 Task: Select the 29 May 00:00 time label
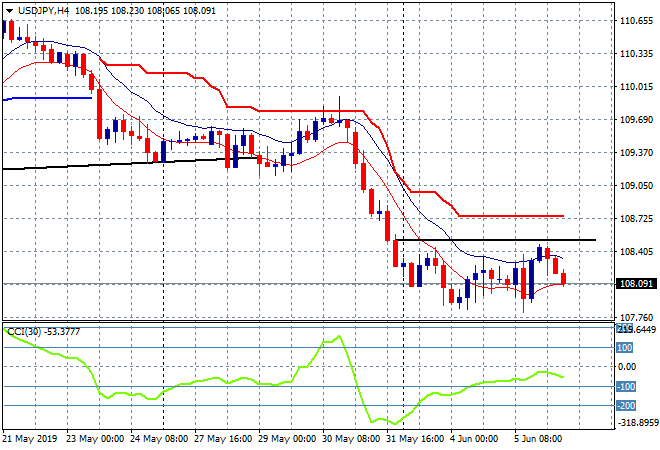(x=287, y=439)
